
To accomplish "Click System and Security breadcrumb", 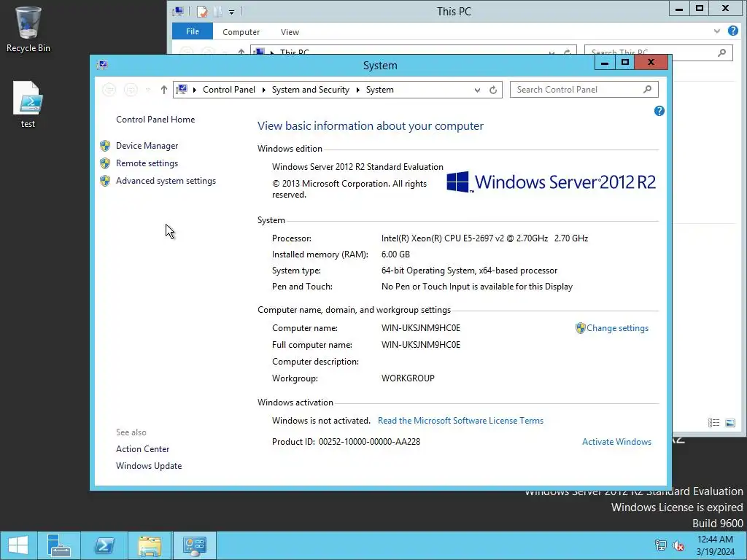I will point(310,90).
